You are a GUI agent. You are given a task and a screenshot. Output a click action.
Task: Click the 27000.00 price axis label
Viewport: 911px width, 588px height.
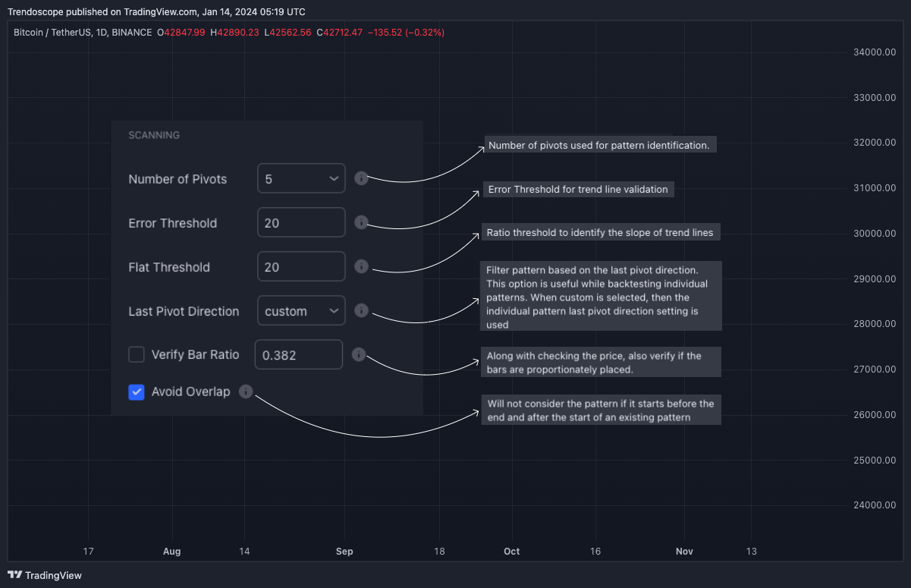point(875,369)
